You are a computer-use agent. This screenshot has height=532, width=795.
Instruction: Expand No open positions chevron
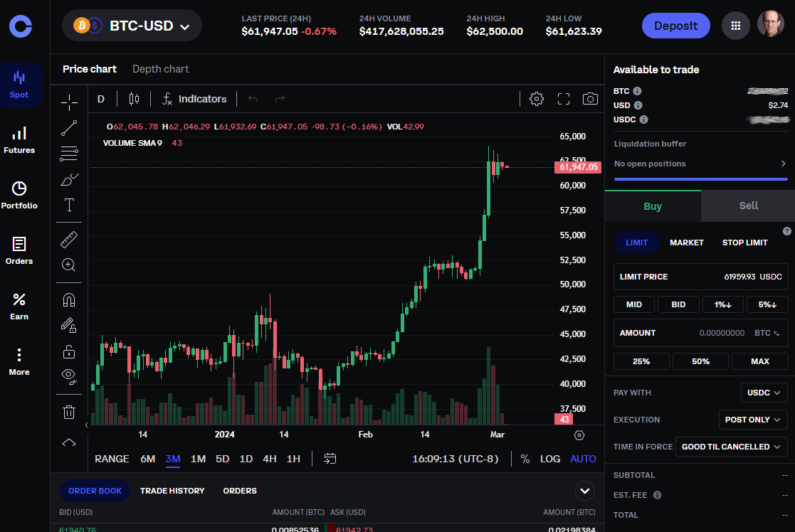click(783, 164)
